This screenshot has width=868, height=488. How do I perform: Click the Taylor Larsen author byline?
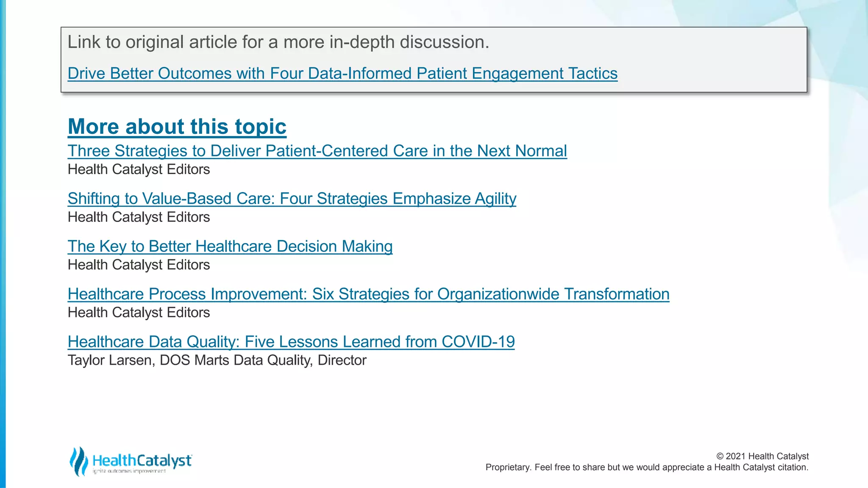click(x=217, y=360)
